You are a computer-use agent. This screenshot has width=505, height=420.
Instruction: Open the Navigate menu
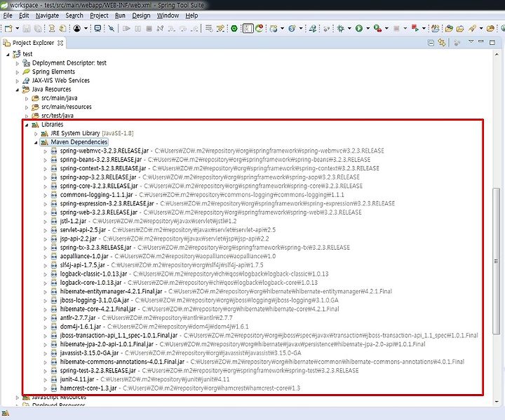tap(47, 15)
